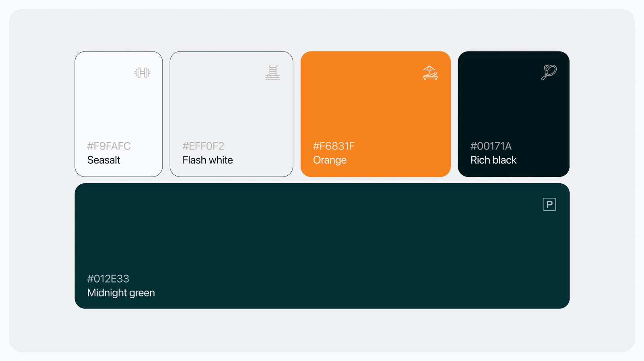Select the parking P icon
The image size is (644, 361).
(549, 205)
